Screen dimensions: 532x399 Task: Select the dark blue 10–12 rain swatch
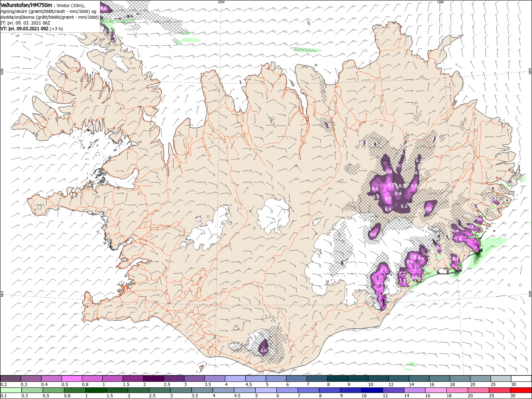pos(371,390)
